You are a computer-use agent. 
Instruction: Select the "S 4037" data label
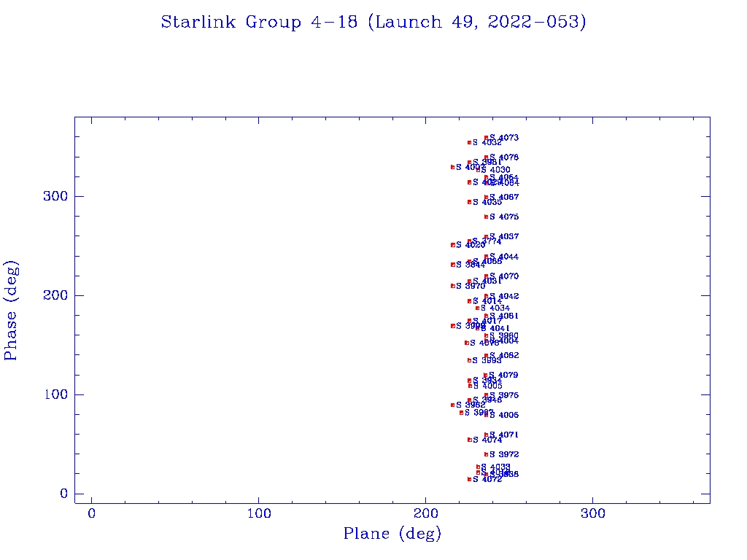click(x=504, y=237)
